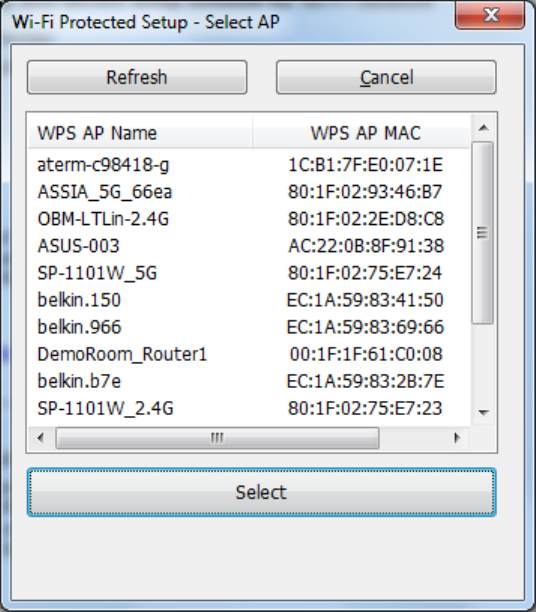The image size is (536, 612).
Task: Click the left horizontal scroll arrow
Action: (x=40, y=438)
